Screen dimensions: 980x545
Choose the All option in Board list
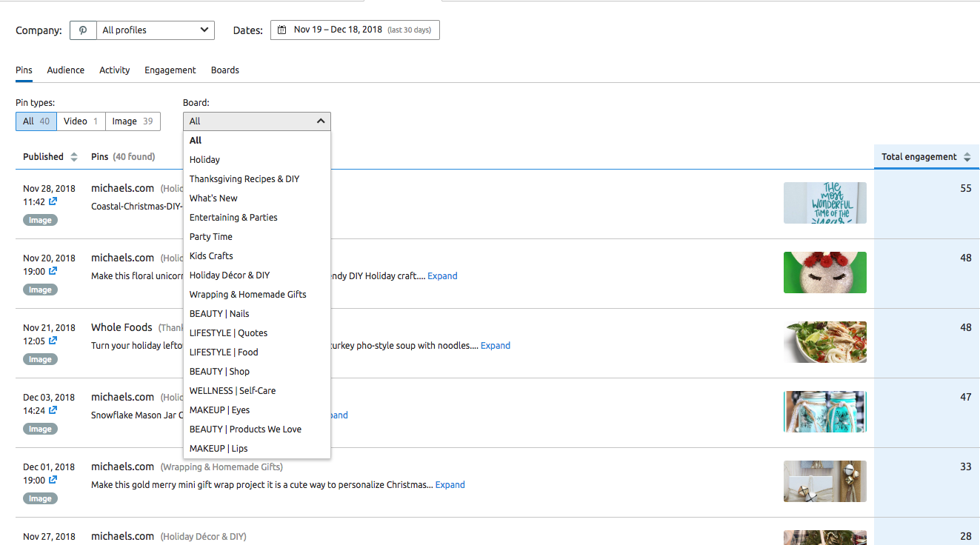pyautogui.click(x=257, y=141)
